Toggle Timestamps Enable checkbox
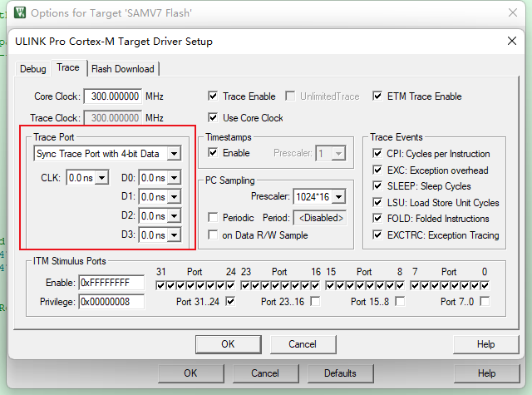The width and height of the screenshot is (532, 395). point(214,153)
